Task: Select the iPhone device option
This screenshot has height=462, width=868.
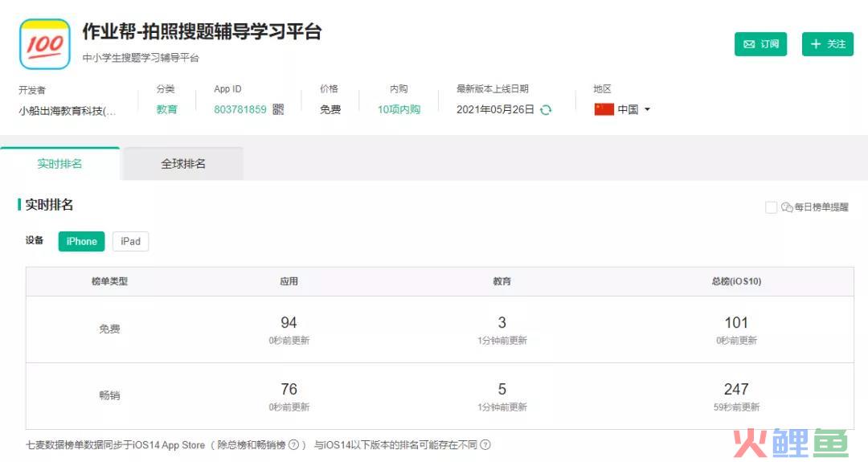Action: [x=81, y=241]
